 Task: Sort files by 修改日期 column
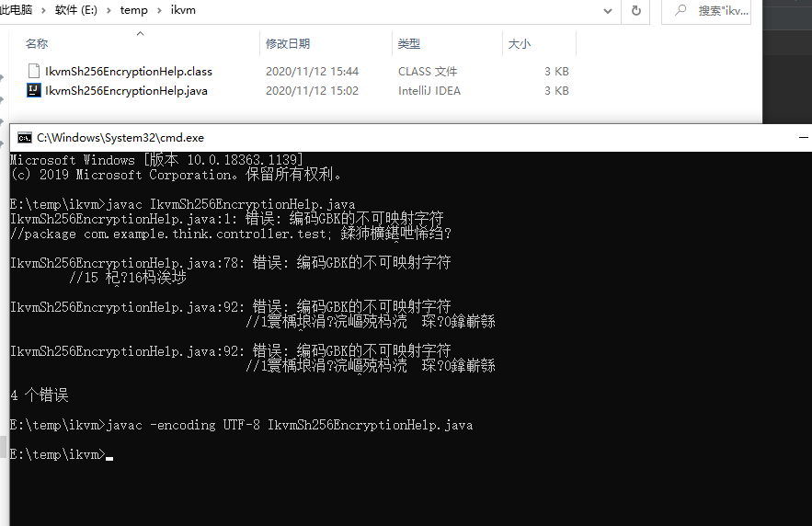point(288,44)
